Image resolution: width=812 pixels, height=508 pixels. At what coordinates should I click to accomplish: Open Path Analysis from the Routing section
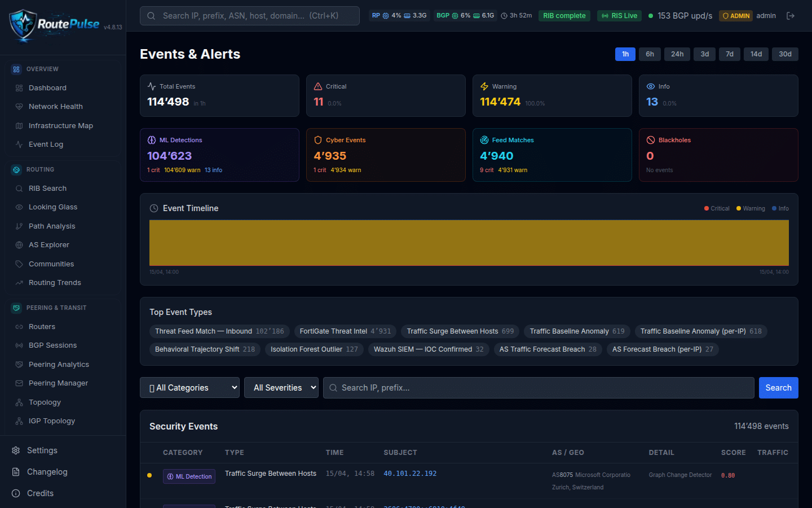tap(52, 226)
